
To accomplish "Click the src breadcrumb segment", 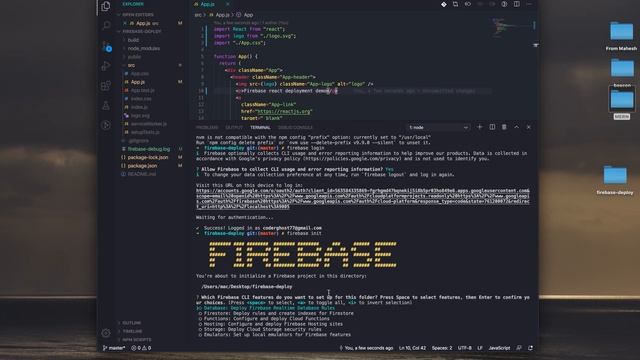I will (x=198, y=15).
